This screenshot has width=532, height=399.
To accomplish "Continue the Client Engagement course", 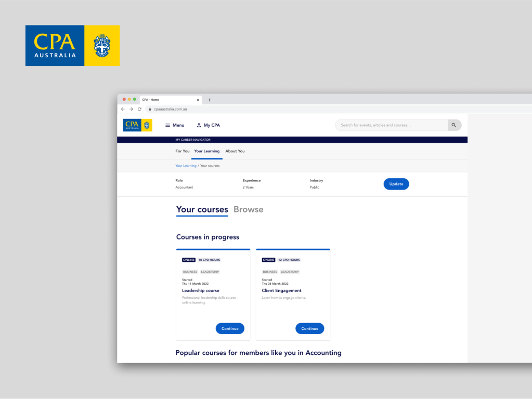I will tap(309, 328).
